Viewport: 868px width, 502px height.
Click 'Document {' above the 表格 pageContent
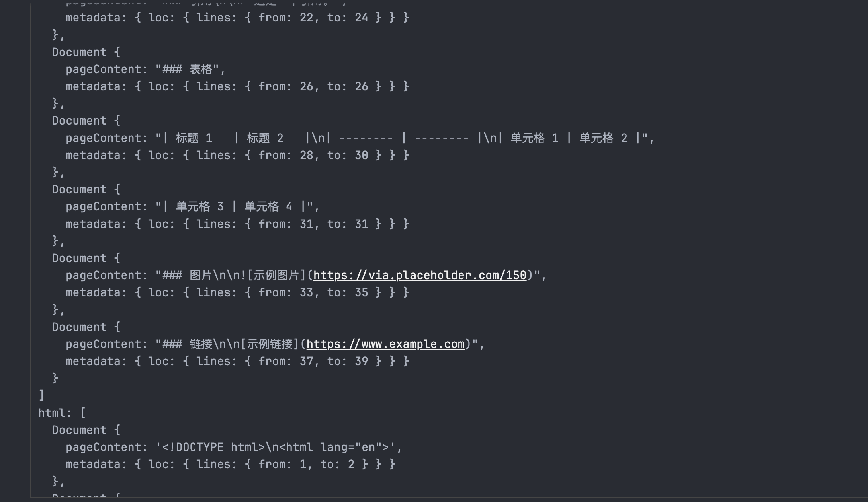tap(86, 52)
